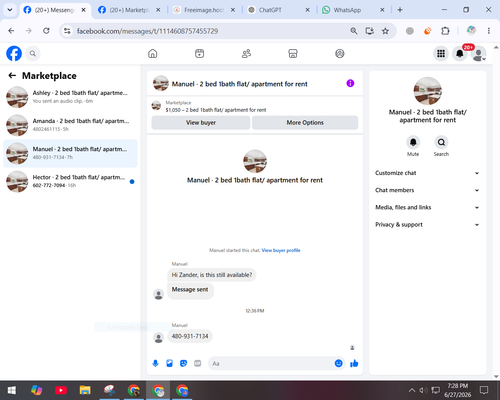The image size is (500, 400).
Task: Open the taskbar volume speaker icon
Action: [423, 390]
